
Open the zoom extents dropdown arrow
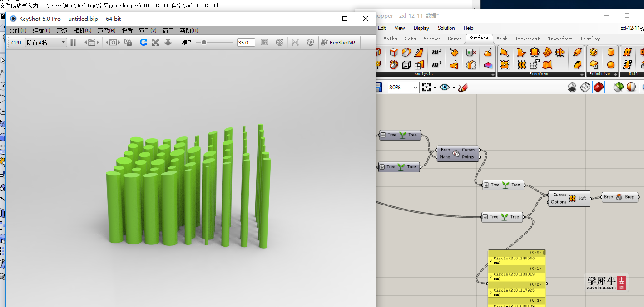click(435, 87)
